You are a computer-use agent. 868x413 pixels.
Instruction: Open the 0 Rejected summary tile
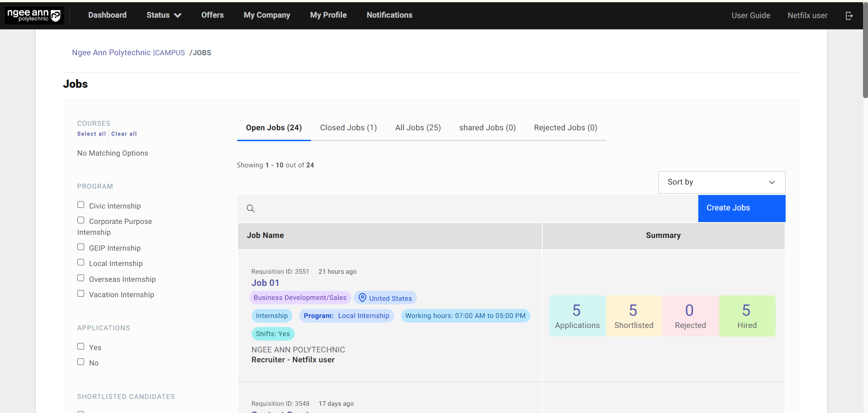(x=690, y=316)
